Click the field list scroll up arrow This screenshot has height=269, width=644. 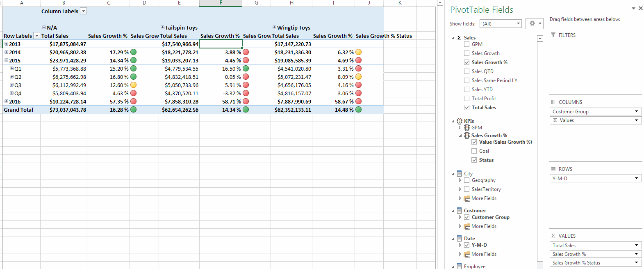coord(540,38)
